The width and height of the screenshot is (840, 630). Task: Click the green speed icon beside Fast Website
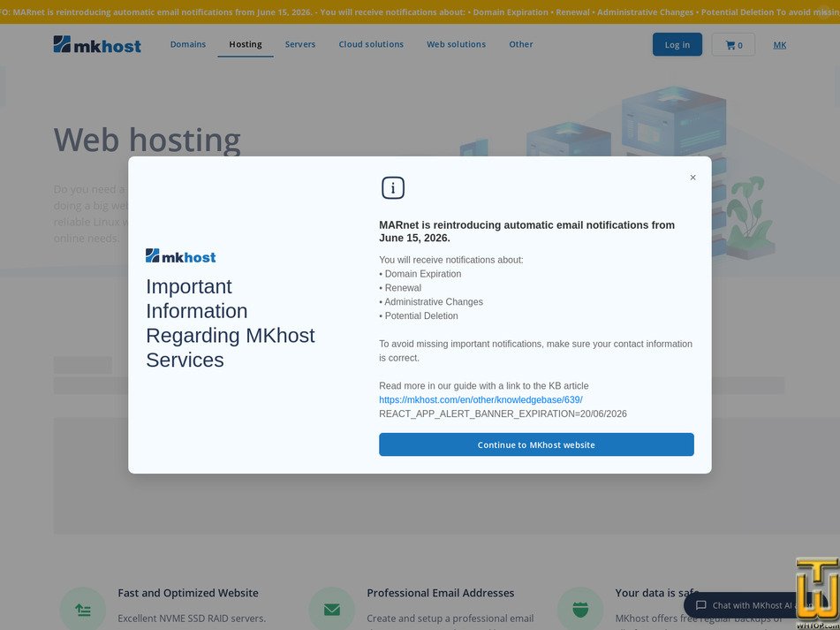point(82,610)
